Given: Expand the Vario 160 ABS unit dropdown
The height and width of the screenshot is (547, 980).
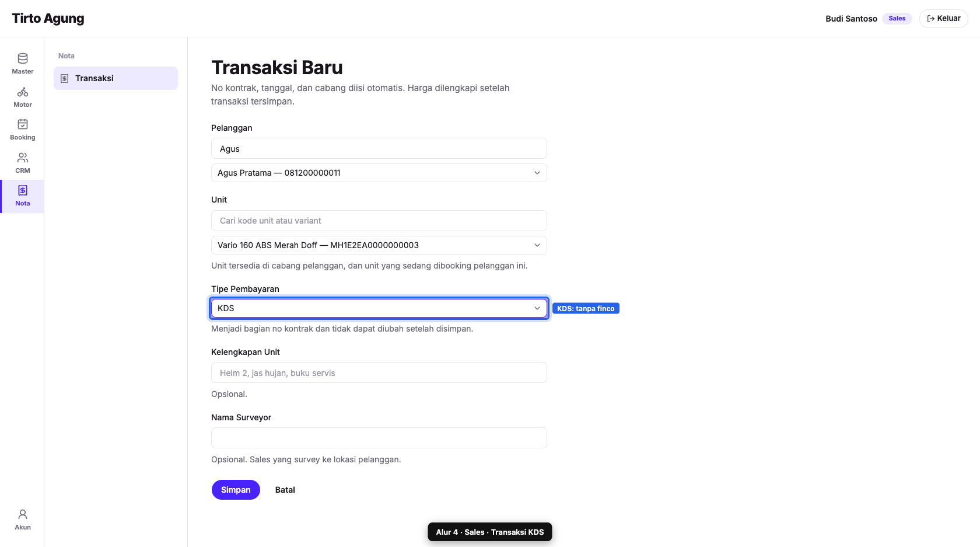Looking at the screenshot, I should pyautogui.click(x=379, y=245).
